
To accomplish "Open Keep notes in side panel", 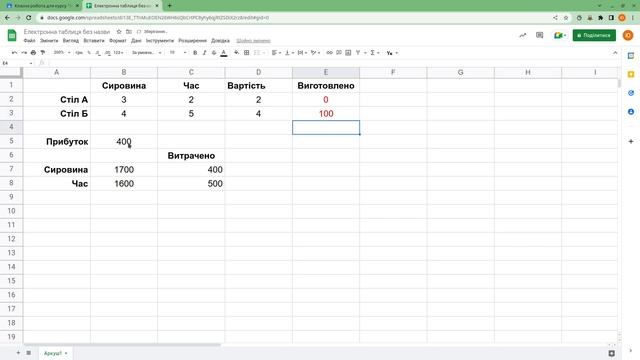I will pyautogui.click(x=631, y=74).
